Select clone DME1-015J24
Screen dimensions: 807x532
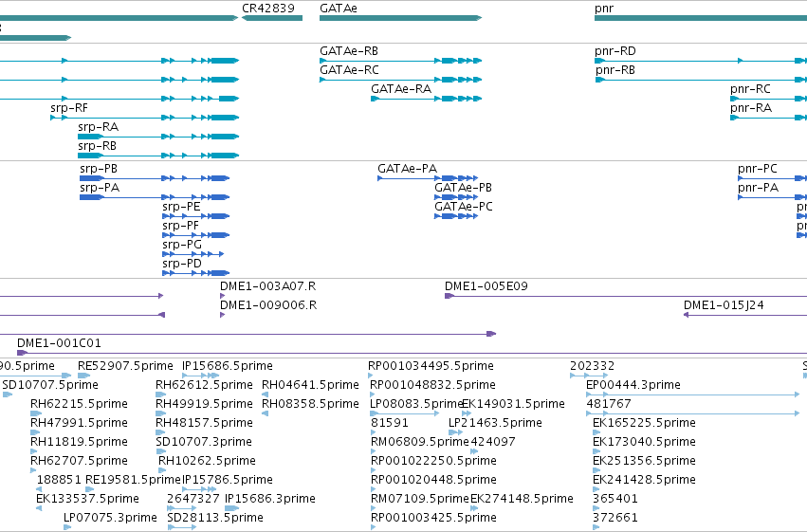point(745,315)
